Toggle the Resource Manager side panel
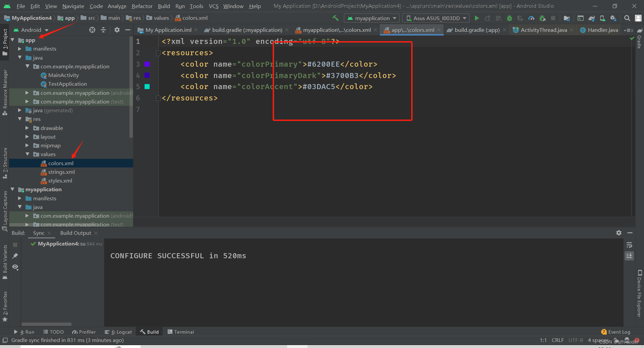644x348 pixels. click(5, 93)
